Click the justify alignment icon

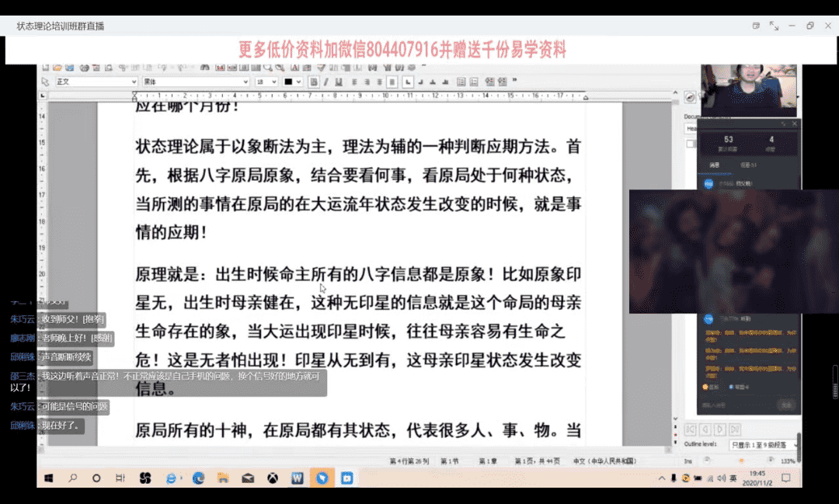392,82
